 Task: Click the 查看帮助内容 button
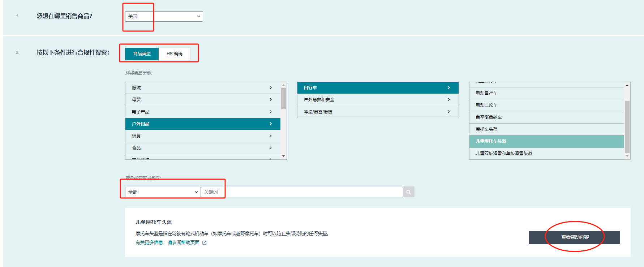pos(574,237)
